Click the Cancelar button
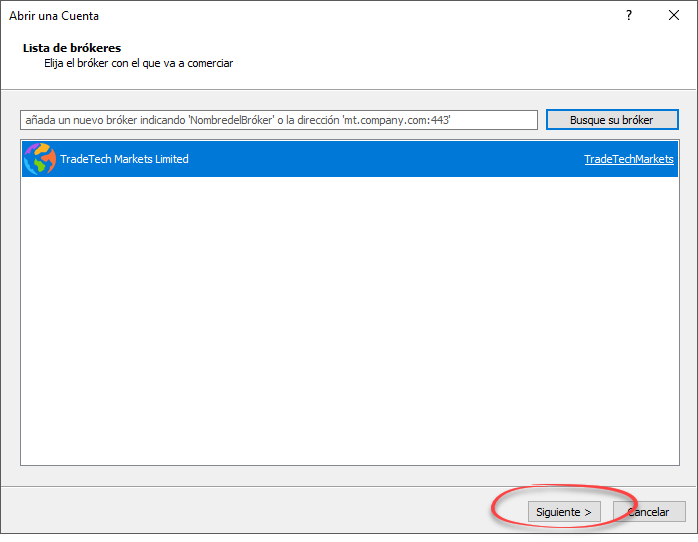Screen dimensions: 698x542 pos(649,512)
